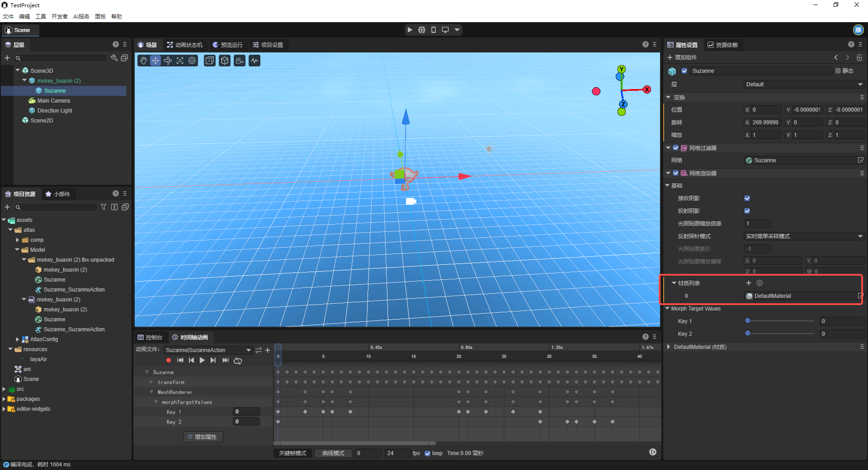Viewport: 868px width, 470px height.
Task: Select Main Camera in hierarchy
Action: (53, 101)
